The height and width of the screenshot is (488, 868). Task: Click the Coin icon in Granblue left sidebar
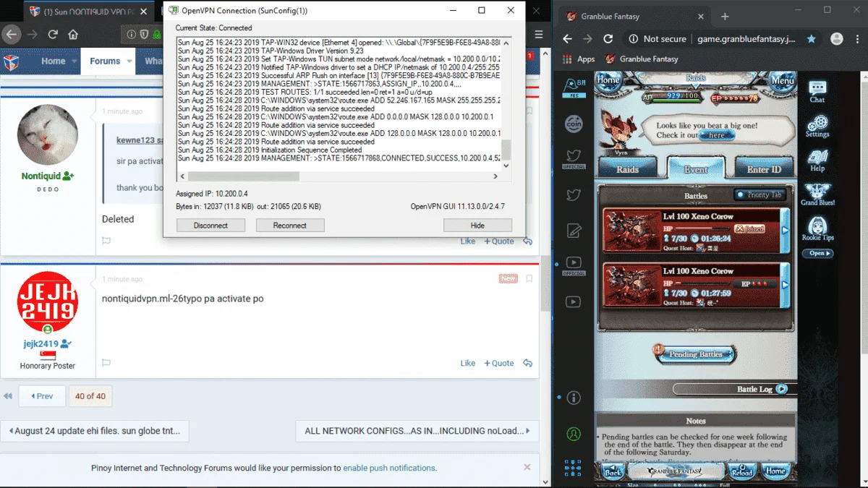pos(574,124)
